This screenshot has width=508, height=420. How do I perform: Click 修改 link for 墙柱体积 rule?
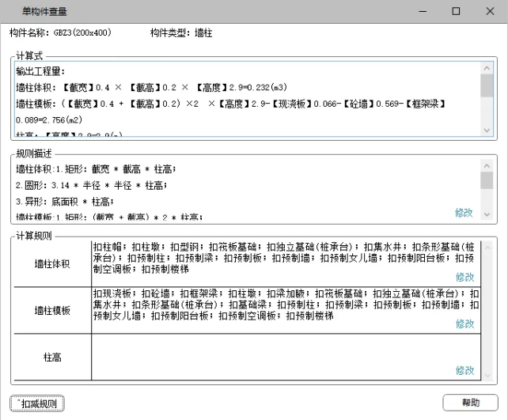coord(464,277)
